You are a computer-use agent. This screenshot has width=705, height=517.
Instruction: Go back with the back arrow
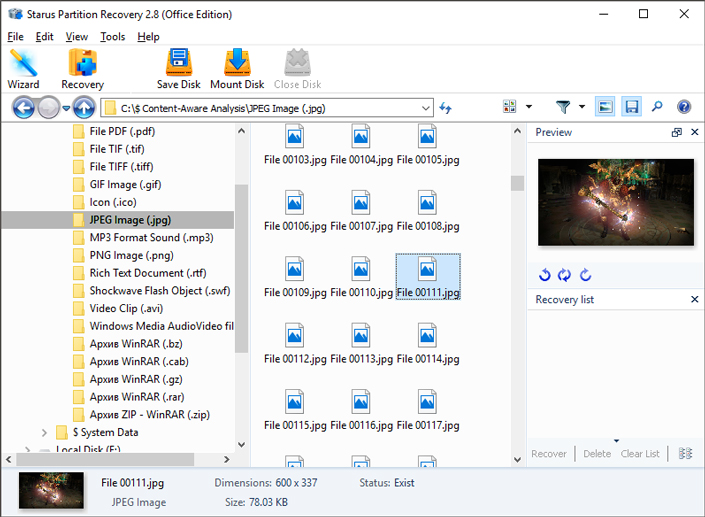tap(23, 108)
